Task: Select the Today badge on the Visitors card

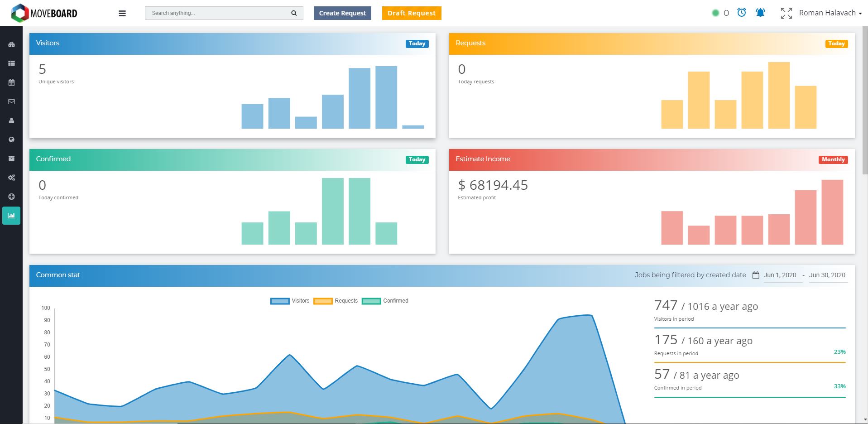Action: click(x=416, y=43)
